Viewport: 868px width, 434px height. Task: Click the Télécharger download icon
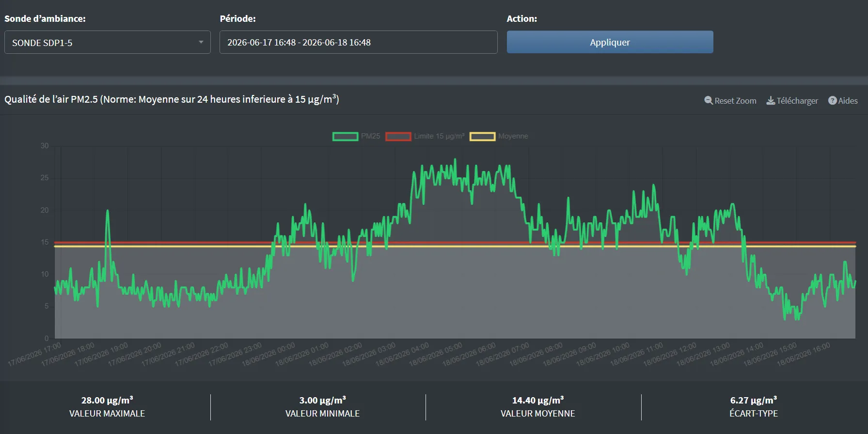[x=771, y=100]
